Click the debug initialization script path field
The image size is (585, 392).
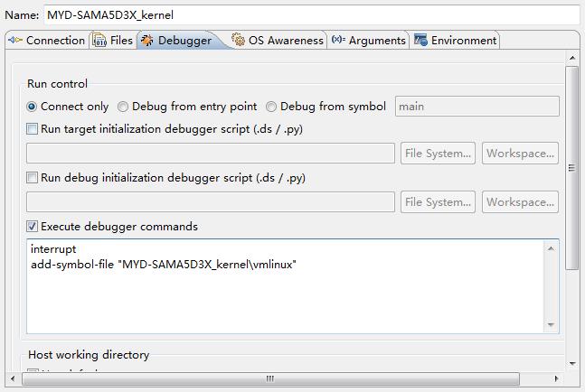pyautogui.click(x=211, y=202)
